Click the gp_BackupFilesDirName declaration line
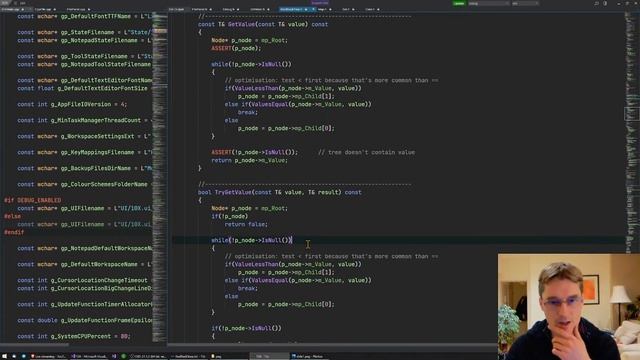640x360 pixels. pyautogui.click(x=84, y=168)
